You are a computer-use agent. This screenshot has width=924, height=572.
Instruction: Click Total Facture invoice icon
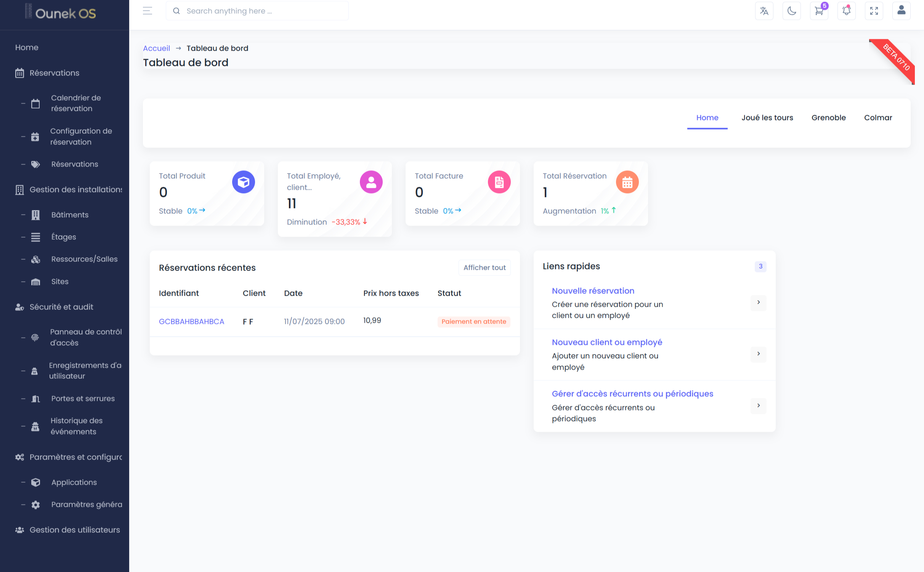[499, 182]
